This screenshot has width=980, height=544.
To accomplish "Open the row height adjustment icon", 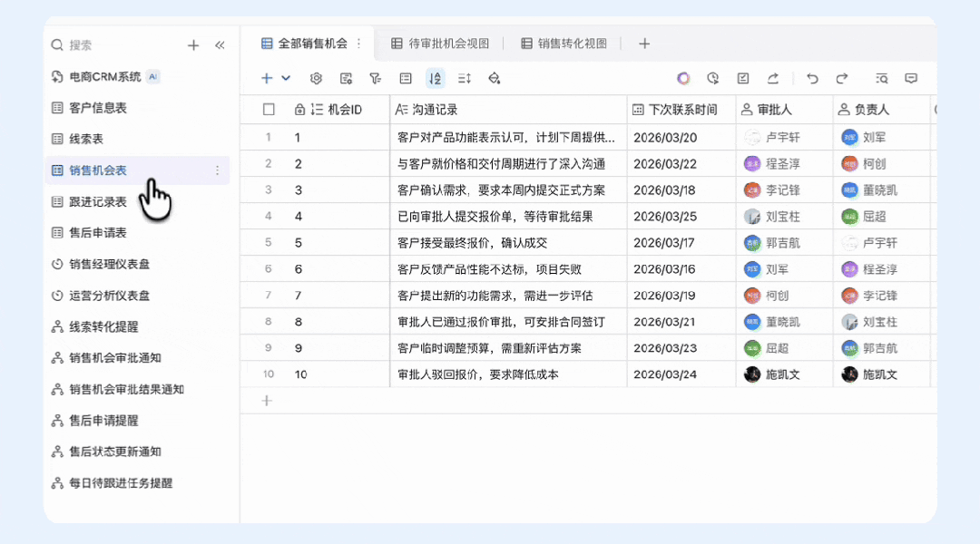I will (466, 79).
